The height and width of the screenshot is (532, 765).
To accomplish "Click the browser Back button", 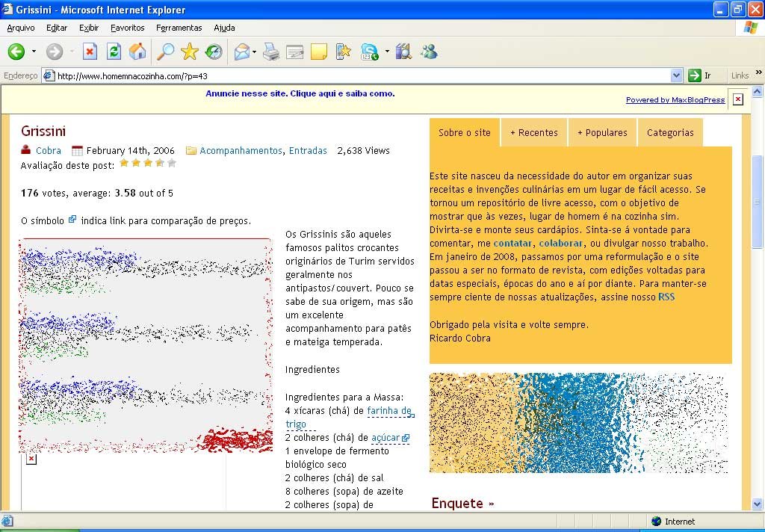I will (x=16, y=52).
